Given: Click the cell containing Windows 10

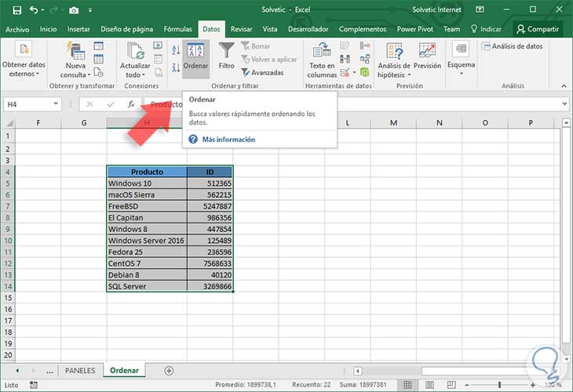Looking at the screenshot, I should click(x=147, y=183).
